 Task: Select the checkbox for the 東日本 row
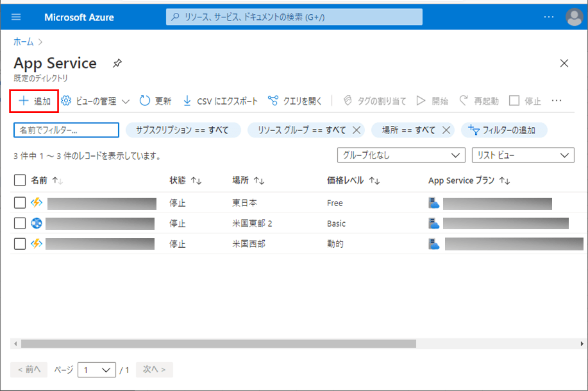click(19, 203)
